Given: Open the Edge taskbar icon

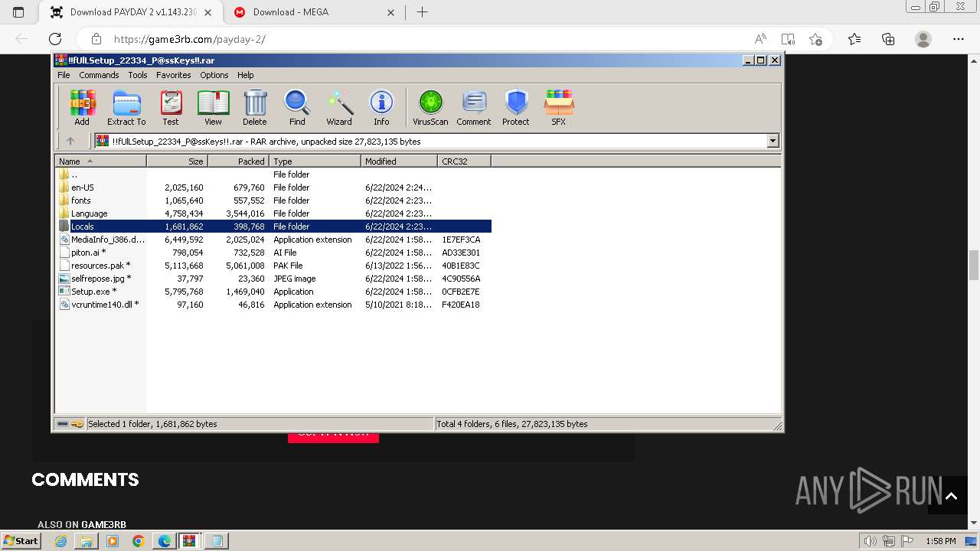Looking at the screenshot, I should [165, 541].
